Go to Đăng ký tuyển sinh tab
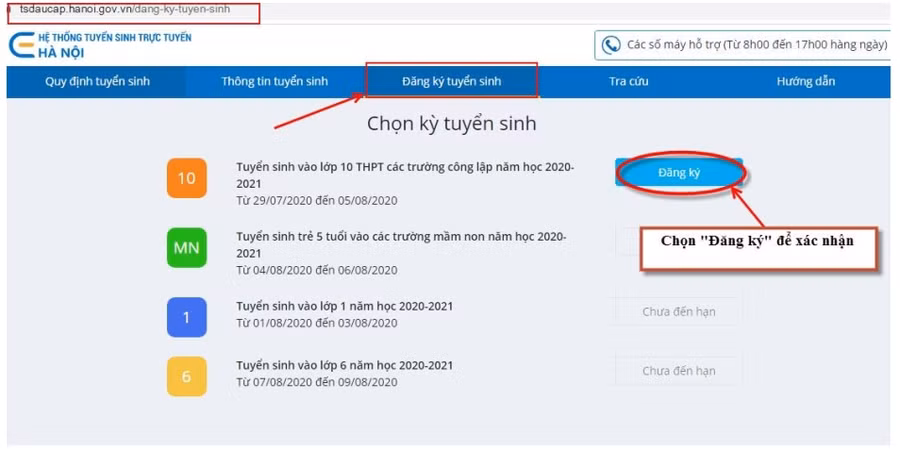This screenshot has width=900, height=452. 451,82
